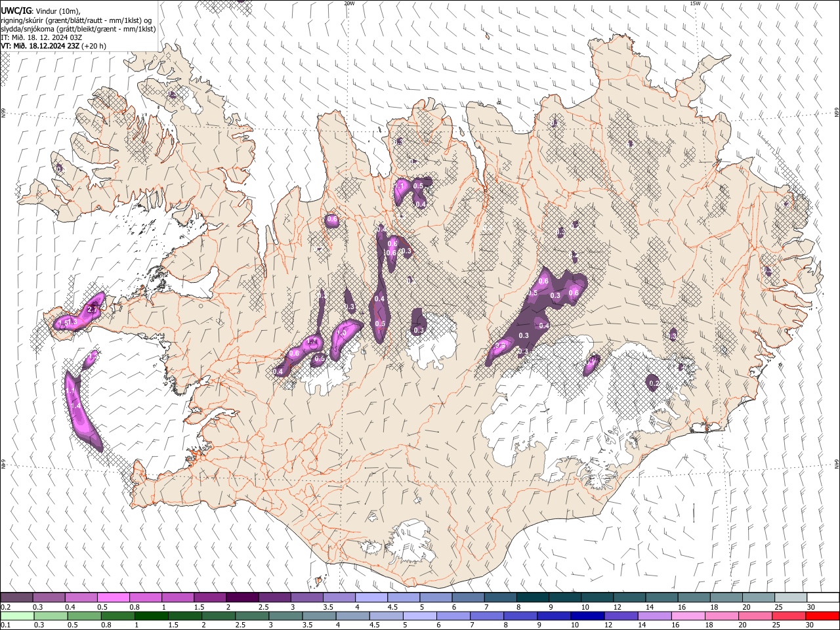
Task: Click the 1.4 precipitation value offshore west
Action: 75,406
